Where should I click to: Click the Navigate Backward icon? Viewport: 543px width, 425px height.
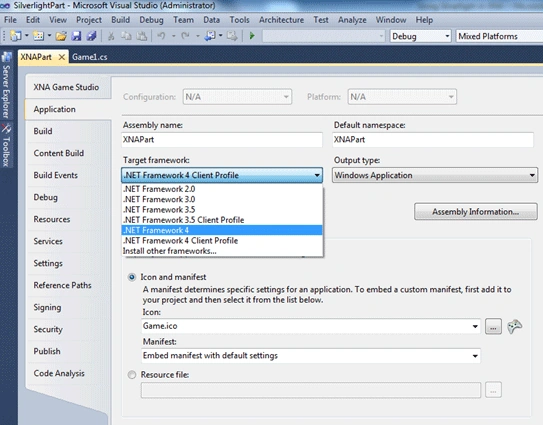(x=210, y=36)
